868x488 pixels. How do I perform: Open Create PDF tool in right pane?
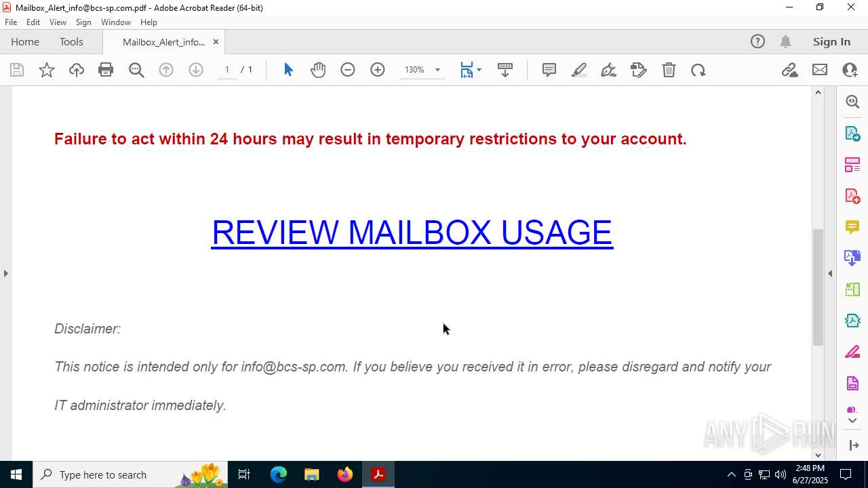[852, 196]
